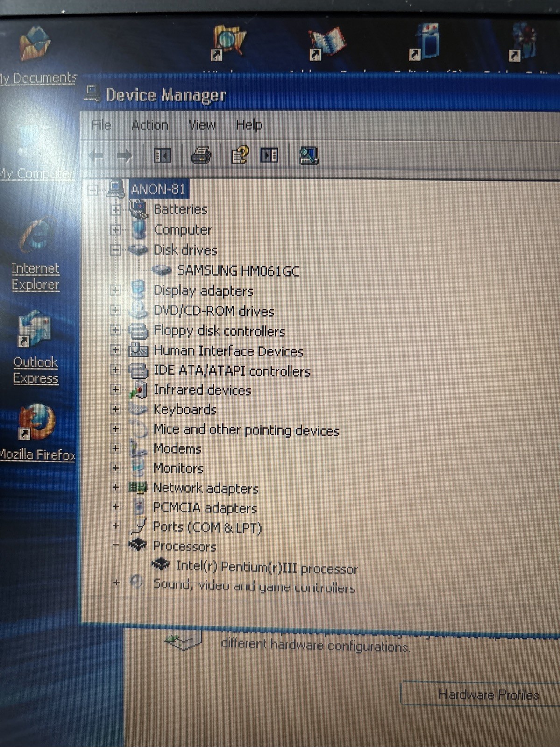Click the Intel Pentium III processor icon
Image resolution: width=560 pixels, height=747 pixels.
pyautogui.click(x=160, y=565)
